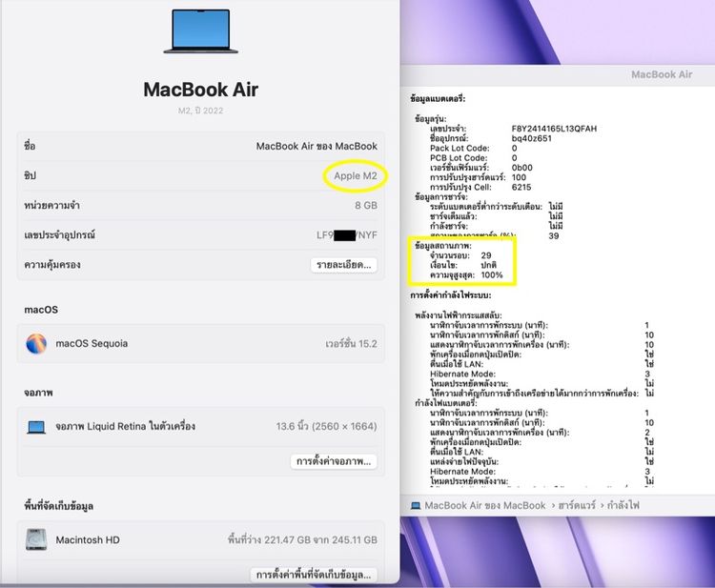
Task: Select 'กำลังไฟ' in path bar
Action: click(x=623, y=505)
